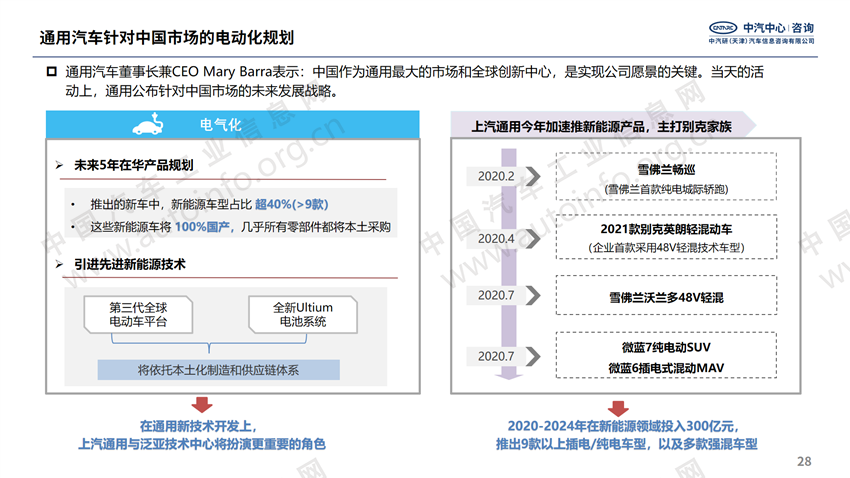Click the arrow bullet before 引进先进新能源技术
850x478 pixels.
(x=60, y=264)
